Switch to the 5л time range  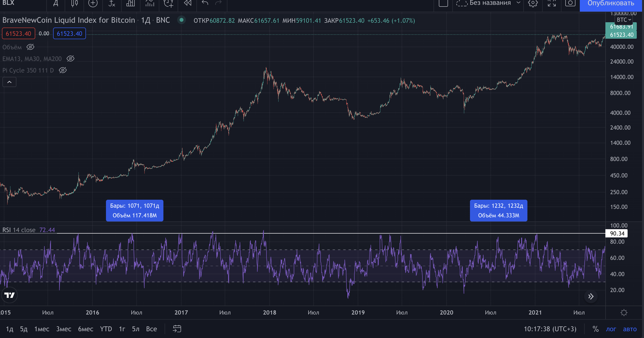(135, 329)
